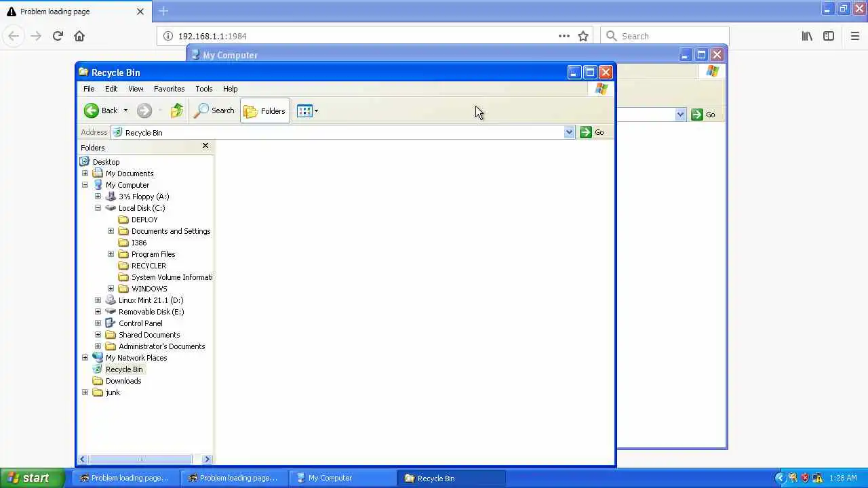Select Administrator's Documents folder
This screenshot has width=868, height=488.
pyautogui.click(x=161, y=346)
